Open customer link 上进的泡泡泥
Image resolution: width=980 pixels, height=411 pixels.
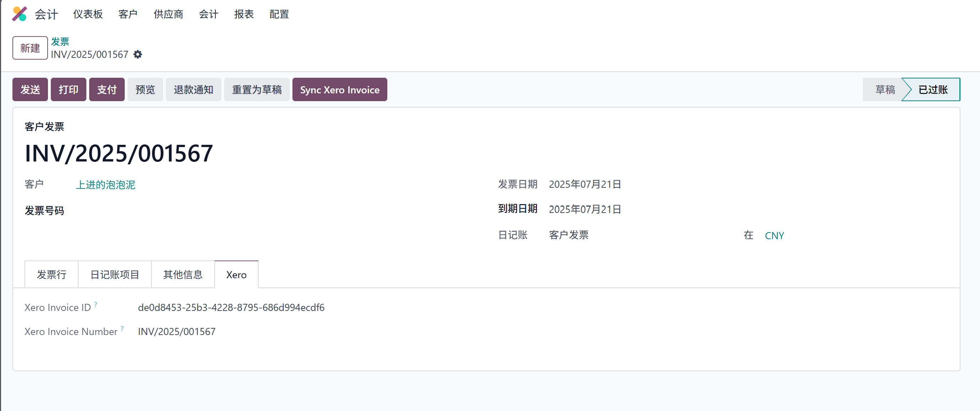tap(106, 185)
